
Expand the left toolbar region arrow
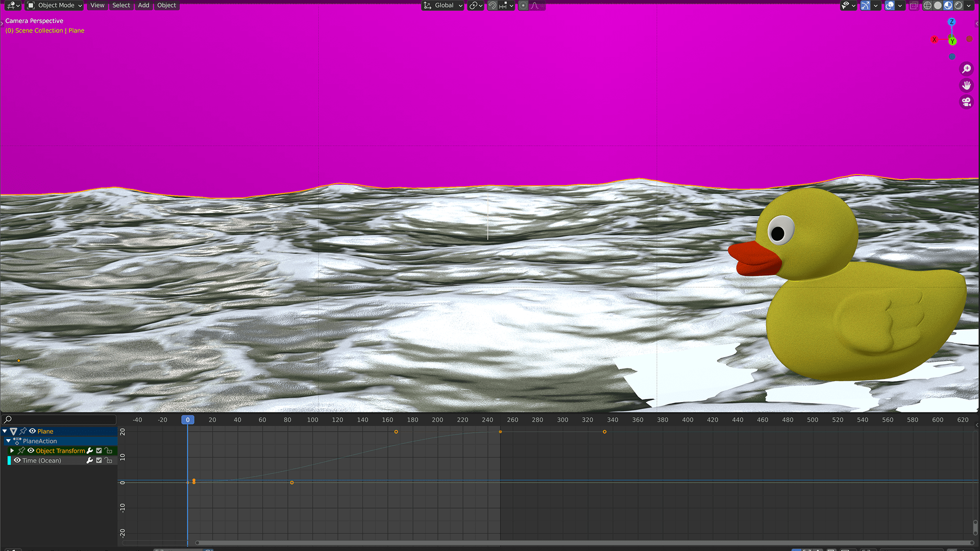2,23
